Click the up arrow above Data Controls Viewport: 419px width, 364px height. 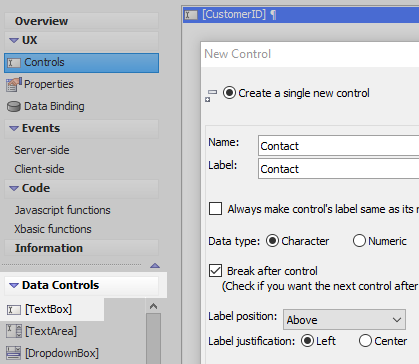[x=155, y=266]
